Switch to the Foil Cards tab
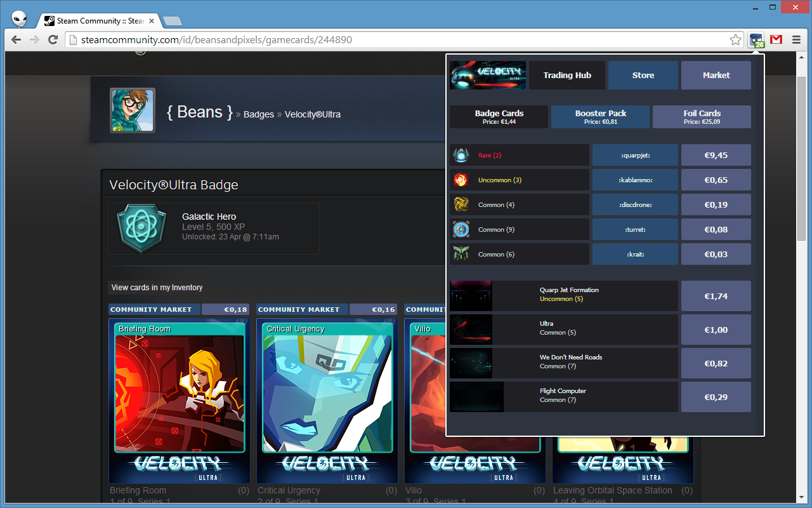812x508 pixels. tap(702, 117)
